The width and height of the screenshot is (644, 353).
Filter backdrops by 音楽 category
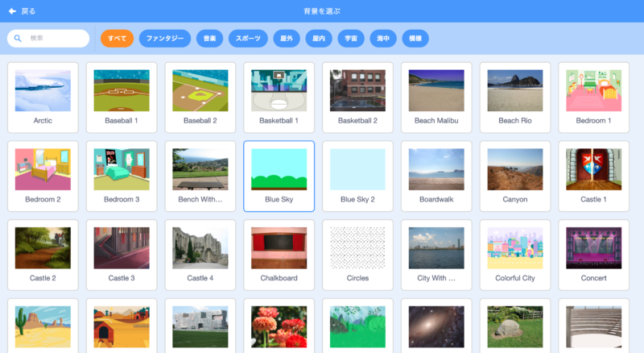[209, 39]
